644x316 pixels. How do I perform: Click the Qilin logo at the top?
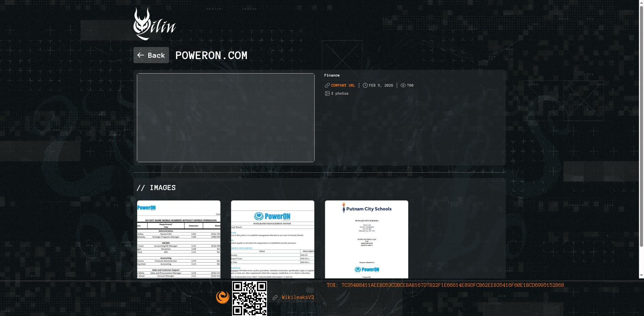coord(155,22)
